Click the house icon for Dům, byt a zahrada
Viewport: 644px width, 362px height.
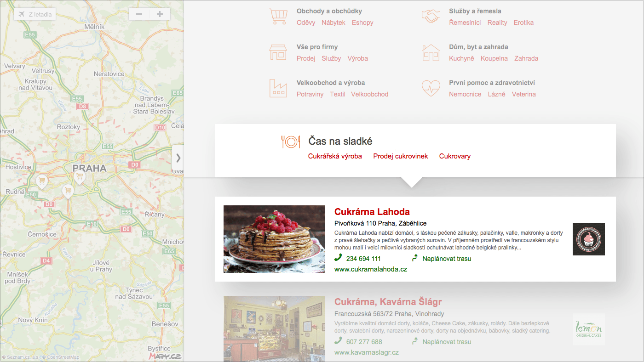coord(431,52)
